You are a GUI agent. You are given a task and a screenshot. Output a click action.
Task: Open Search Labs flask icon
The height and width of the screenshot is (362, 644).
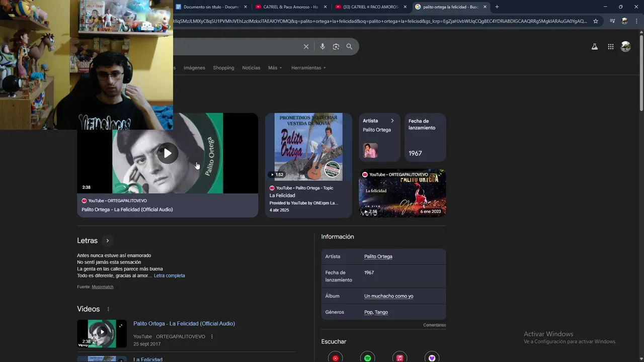click(x=594, y=47)
